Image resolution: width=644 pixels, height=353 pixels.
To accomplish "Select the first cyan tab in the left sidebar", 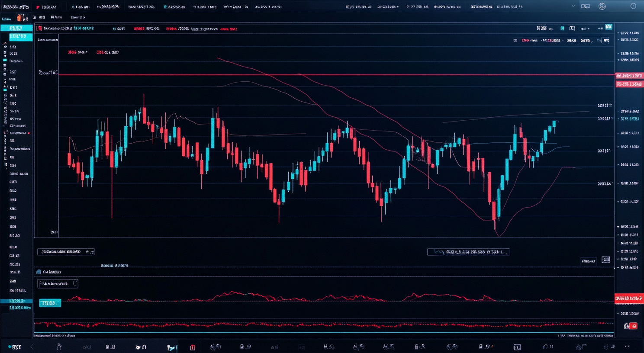I will 16,28.
